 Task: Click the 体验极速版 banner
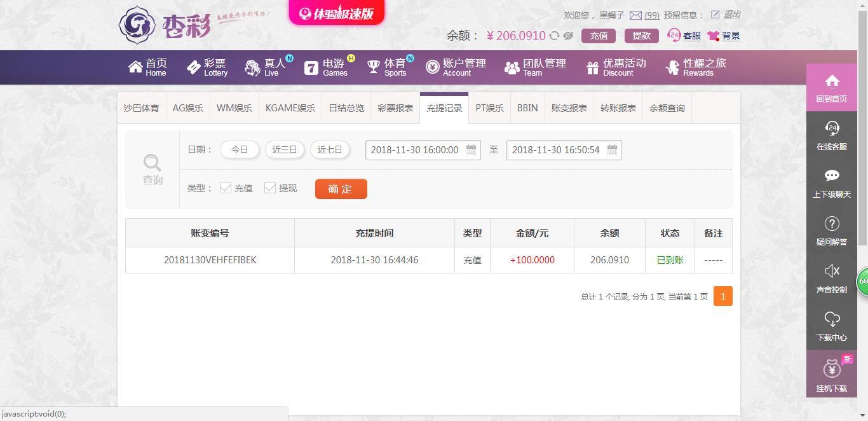click(337, 12)
